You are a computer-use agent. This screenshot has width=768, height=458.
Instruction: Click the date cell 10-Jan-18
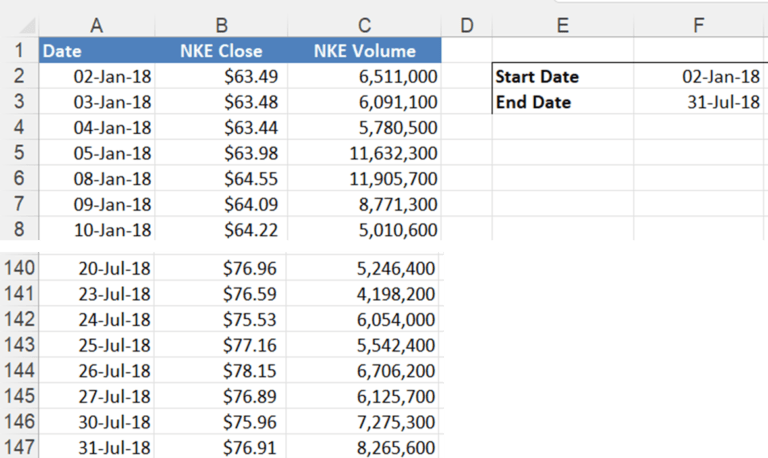tap(97, 230)
